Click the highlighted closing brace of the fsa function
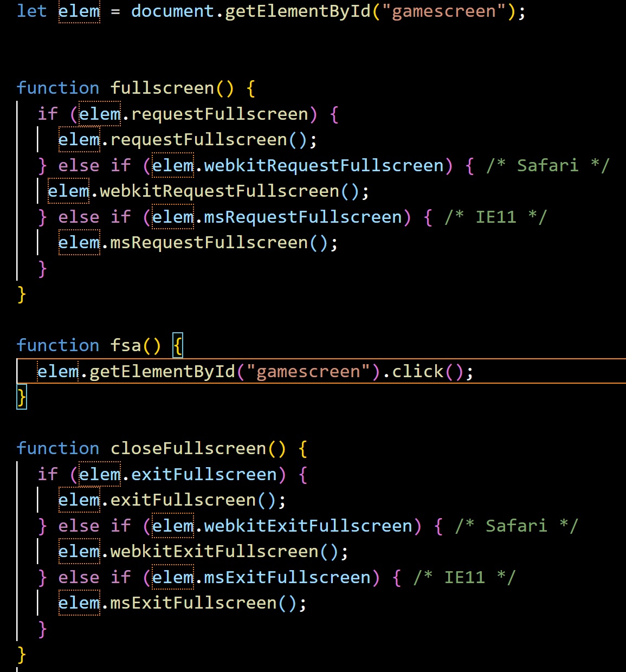 pos(22,397)
